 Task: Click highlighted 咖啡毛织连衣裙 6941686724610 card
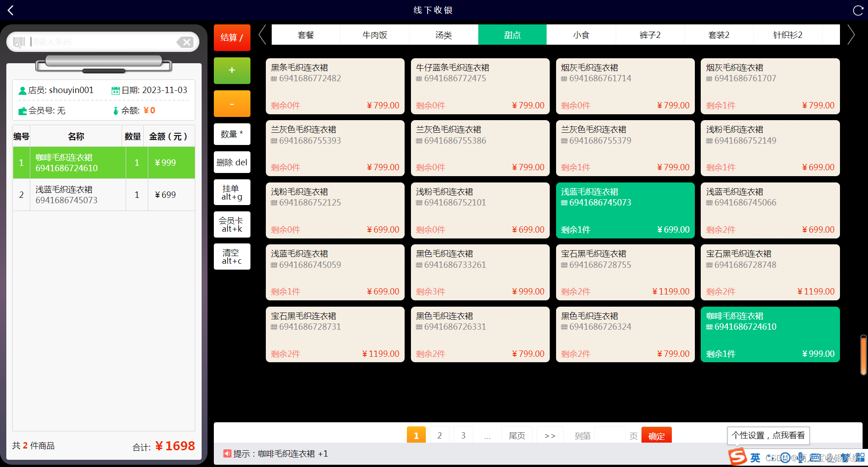tap(770, 335)
